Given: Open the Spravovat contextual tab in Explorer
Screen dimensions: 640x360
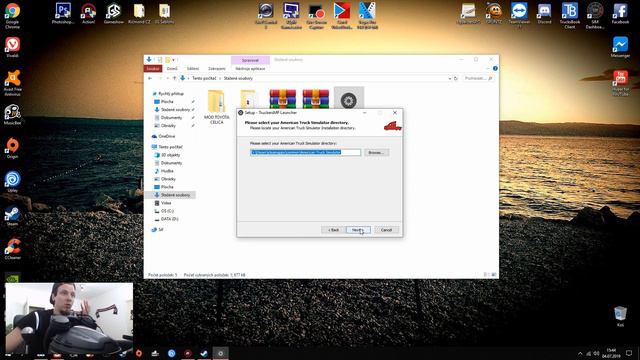Looking at the screenshot, I should tap(250, 60).
